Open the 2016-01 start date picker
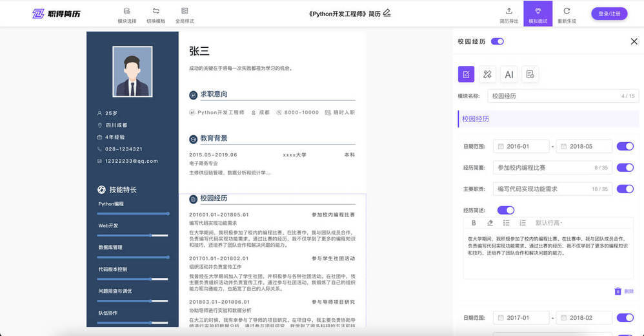The height and width of the screenshot is (336, 644). [x=521, y=147]
